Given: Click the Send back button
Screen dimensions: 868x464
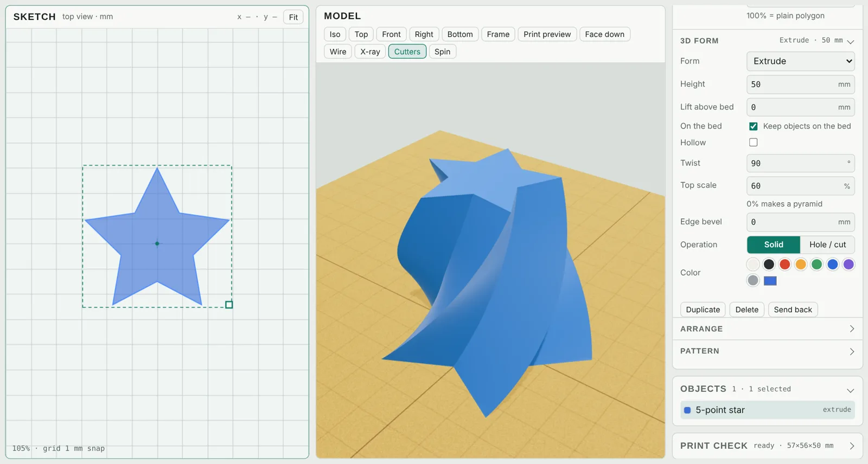Looking at the screenshot, I should [x=793, y=310].
